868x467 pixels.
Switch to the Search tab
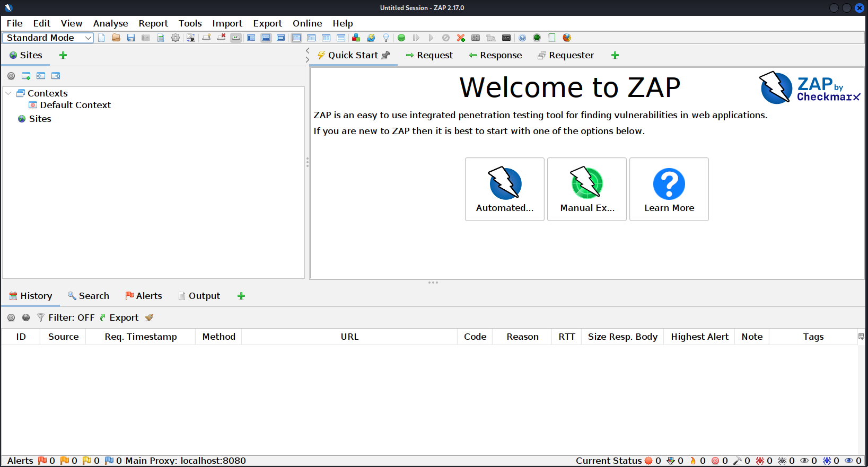pos(89,296)
